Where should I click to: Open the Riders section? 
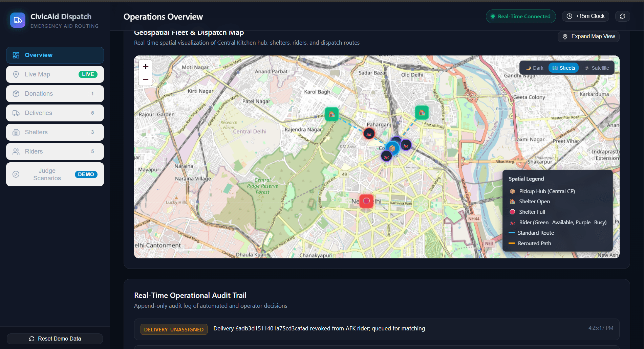(55, 152)
